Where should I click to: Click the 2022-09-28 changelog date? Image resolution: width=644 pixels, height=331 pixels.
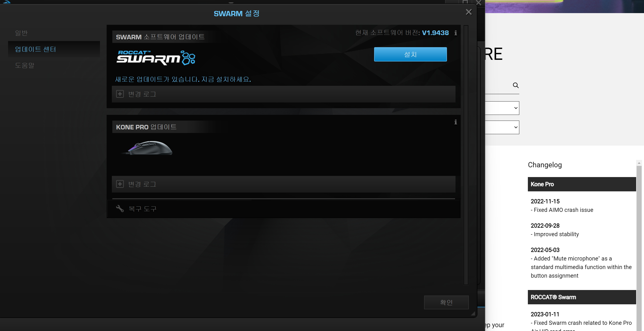coord(545,226)
